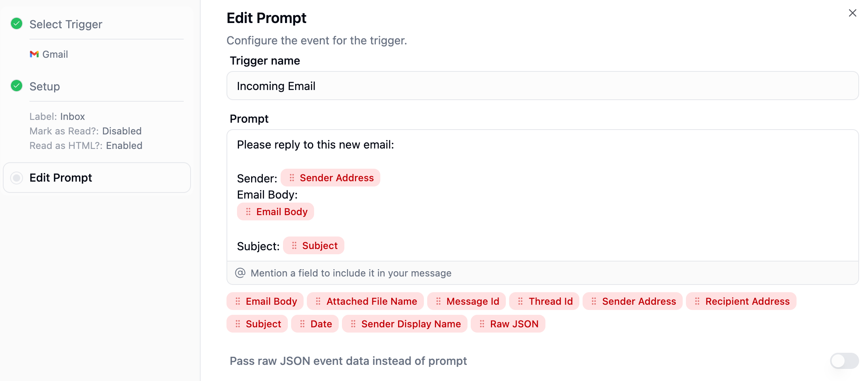868x381 pixels.
Task: Click the drag handle on the Raw JSON chip
Action: 482,324
